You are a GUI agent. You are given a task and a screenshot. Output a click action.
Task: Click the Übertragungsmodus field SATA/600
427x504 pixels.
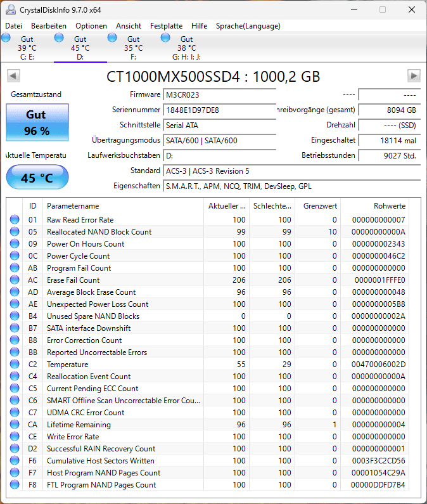[x=220, y=141]
